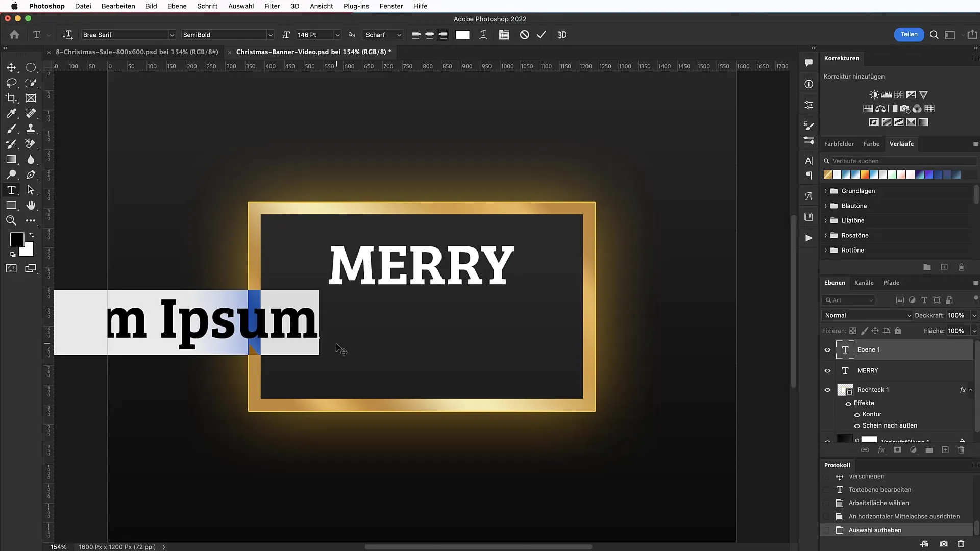Click the text color swatch in options bar
The width and height of the screenshot is (980, 551).
(462, 35)
